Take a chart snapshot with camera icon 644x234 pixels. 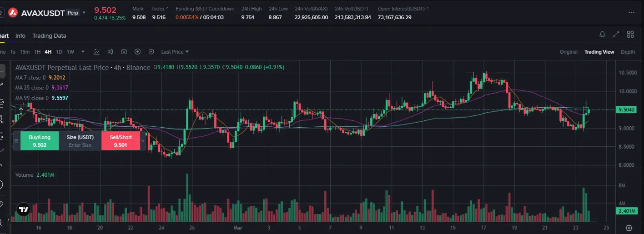tap(124, 52)
